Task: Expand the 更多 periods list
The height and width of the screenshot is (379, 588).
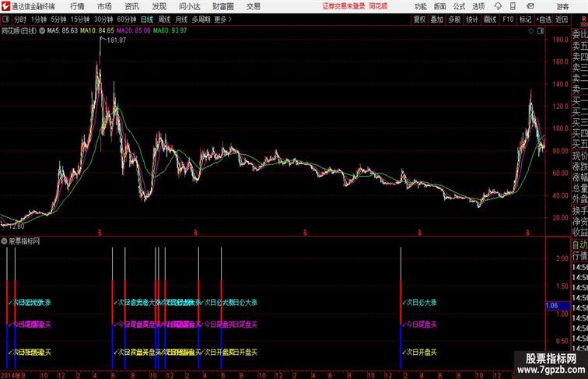Action: [222, 19]
